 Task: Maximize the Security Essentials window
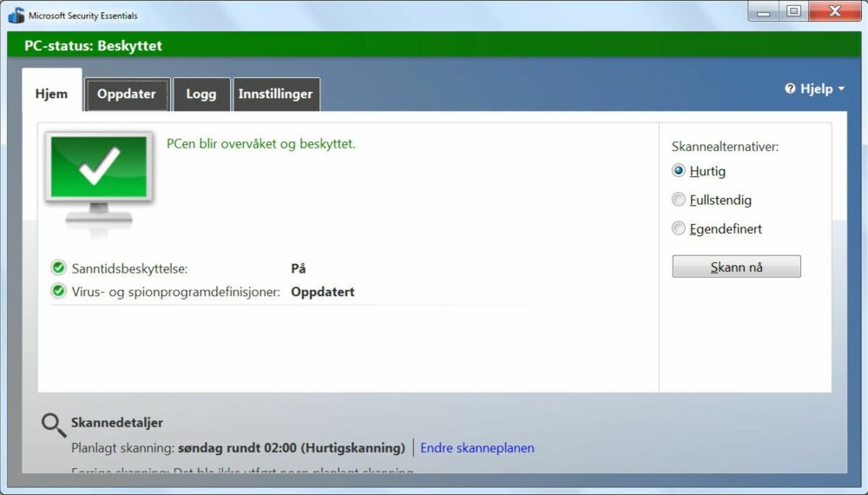[794, 10]
